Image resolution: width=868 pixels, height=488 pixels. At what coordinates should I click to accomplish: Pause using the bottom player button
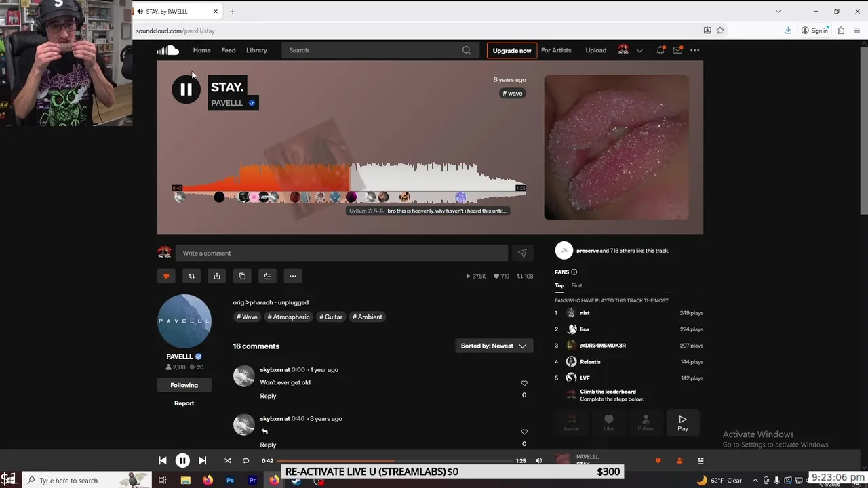click(182, 461)
